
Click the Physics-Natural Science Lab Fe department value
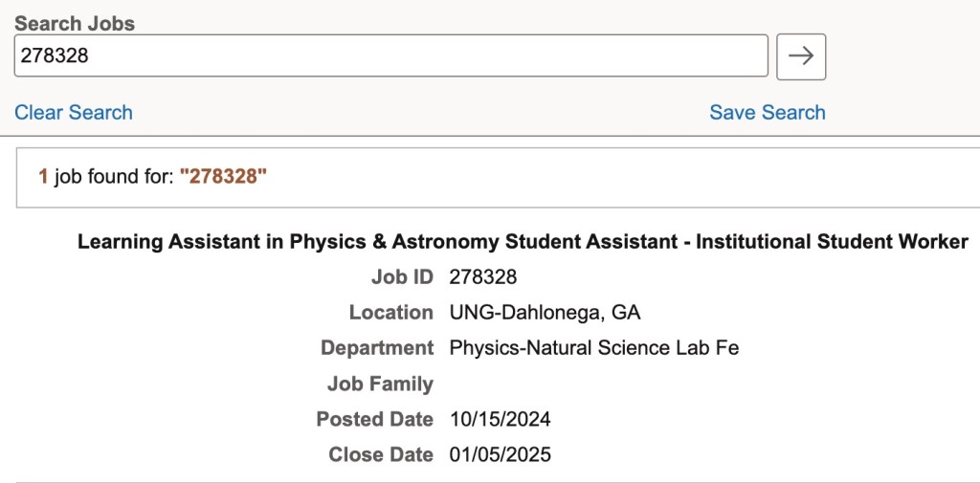[593, 348]
